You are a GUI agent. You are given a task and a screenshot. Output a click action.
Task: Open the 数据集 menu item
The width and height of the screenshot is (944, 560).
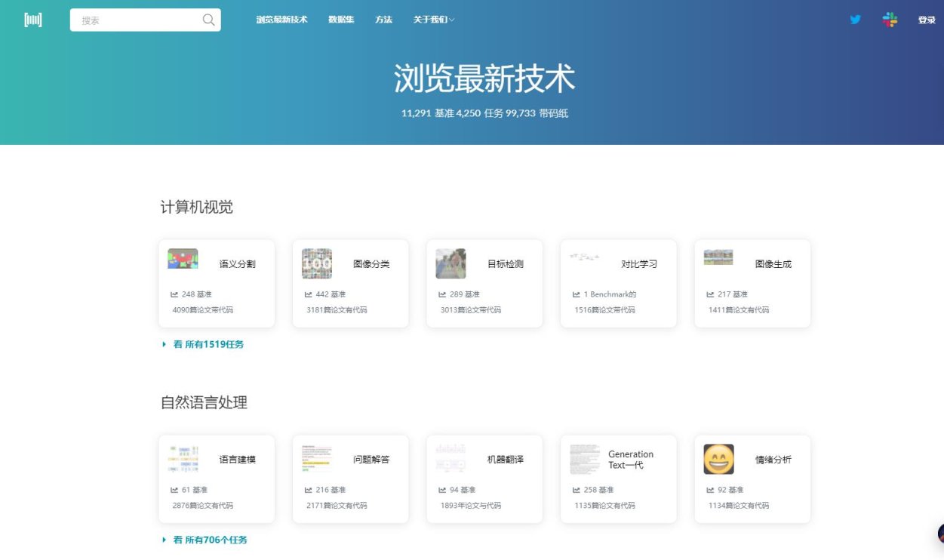[x=341, y=20]
